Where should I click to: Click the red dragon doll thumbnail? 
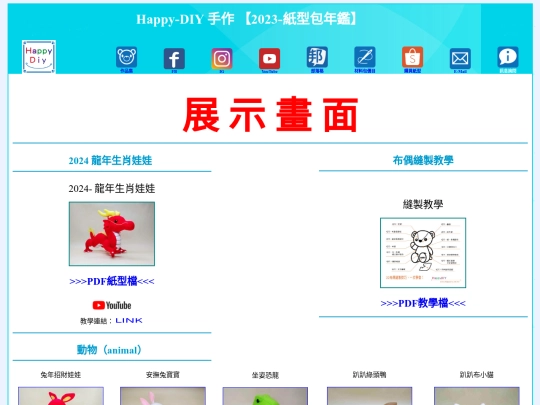[112, 234]
